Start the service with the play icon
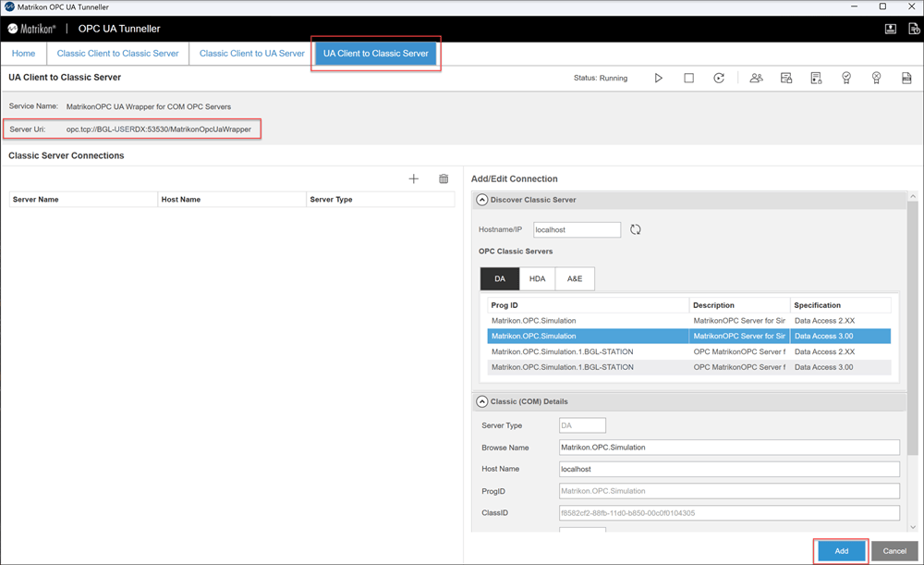Viewport: 924px width, 565px height. (658, 78)
